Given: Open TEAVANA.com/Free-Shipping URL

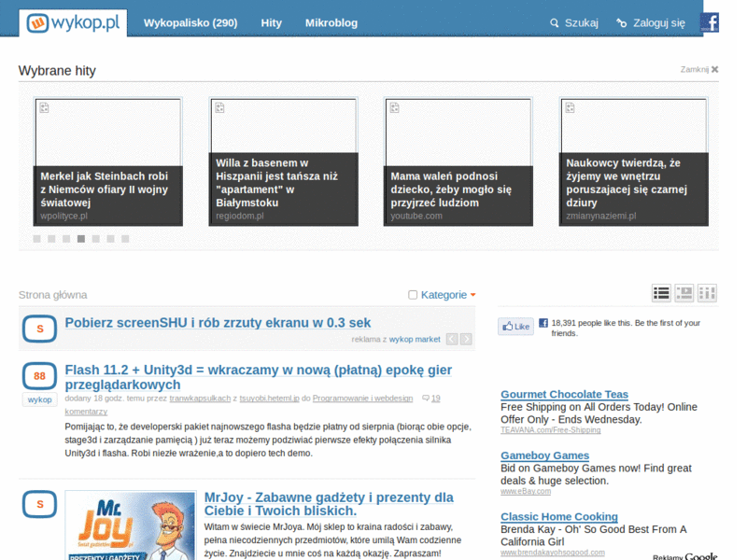Looking at the screenshot, I should pyautogui.click(x=550, y=430).
